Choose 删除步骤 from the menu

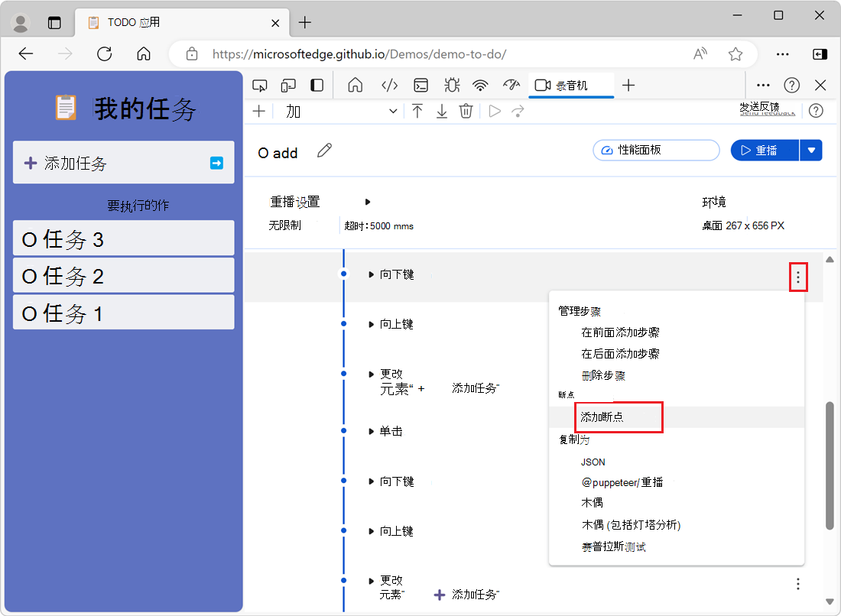point(603,375)
